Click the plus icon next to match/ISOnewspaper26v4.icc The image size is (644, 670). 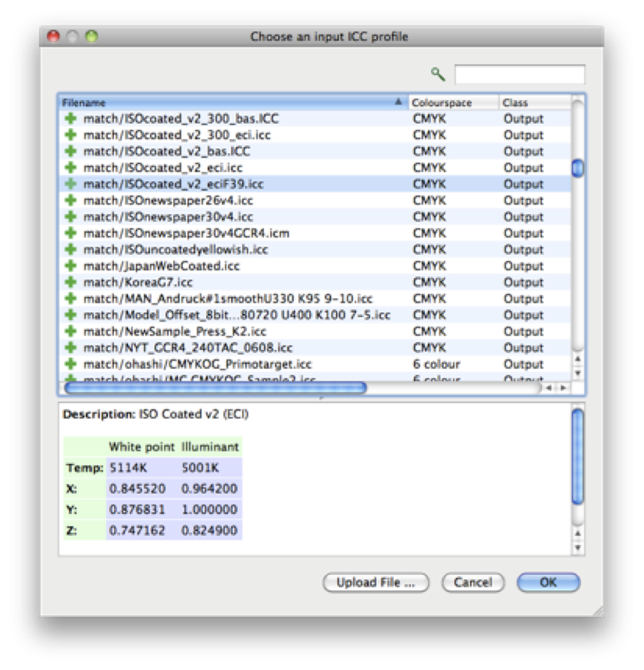(70, 199)
